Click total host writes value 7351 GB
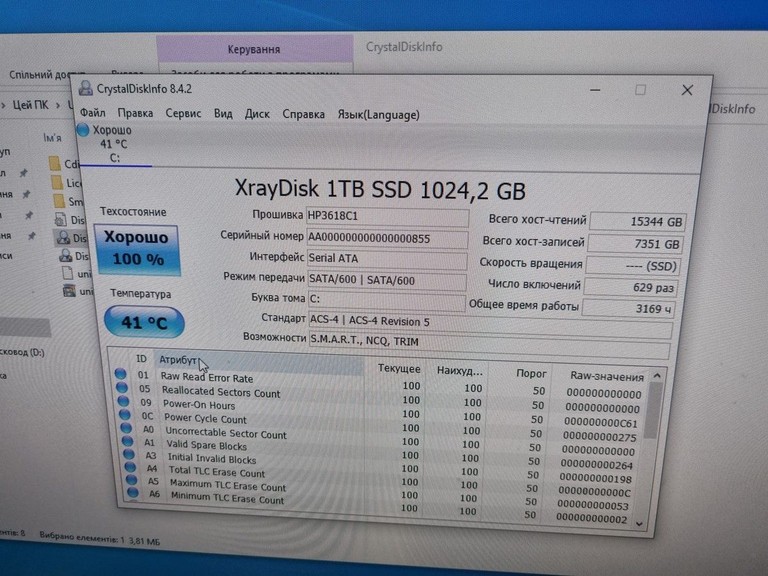 [635, 244]
